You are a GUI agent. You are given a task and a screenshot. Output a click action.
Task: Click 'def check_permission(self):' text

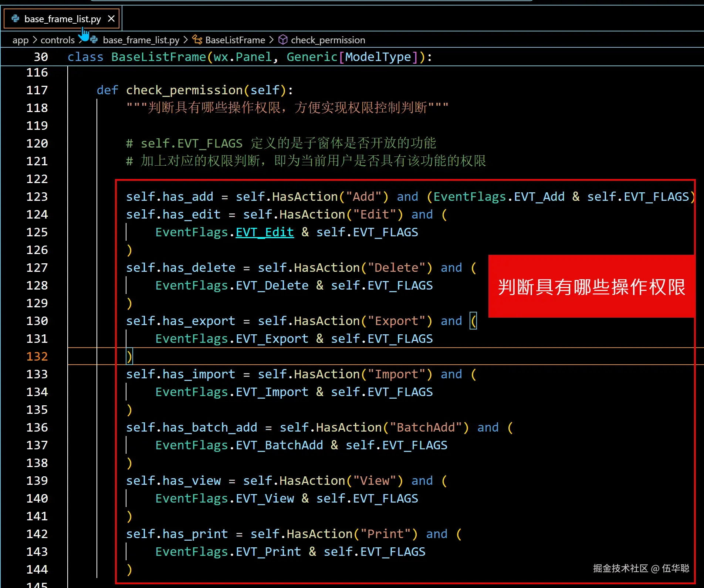tap(195, 90)
